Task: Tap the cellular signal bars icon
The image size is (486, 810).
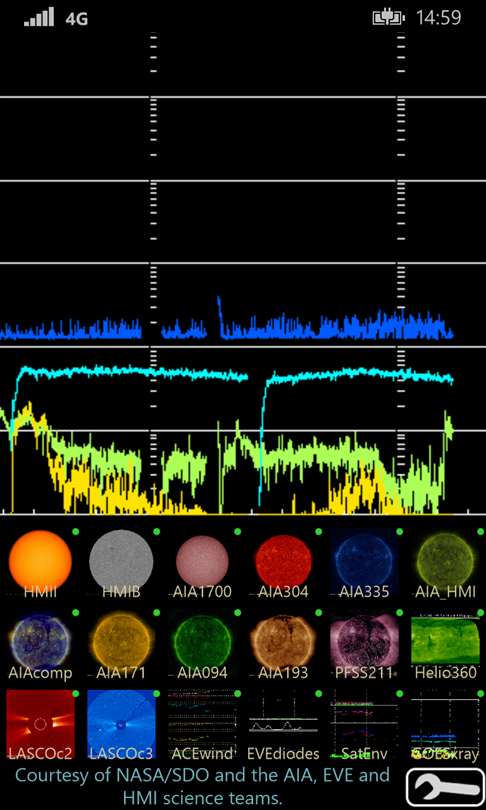Action: click(x=39, y=17)
